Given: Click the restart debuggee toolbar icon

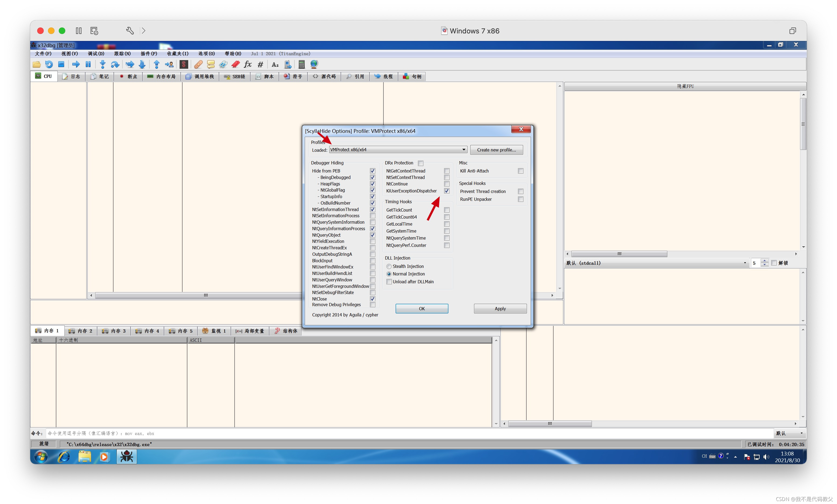Looking at the screenshot, I should tap(49, 64).
